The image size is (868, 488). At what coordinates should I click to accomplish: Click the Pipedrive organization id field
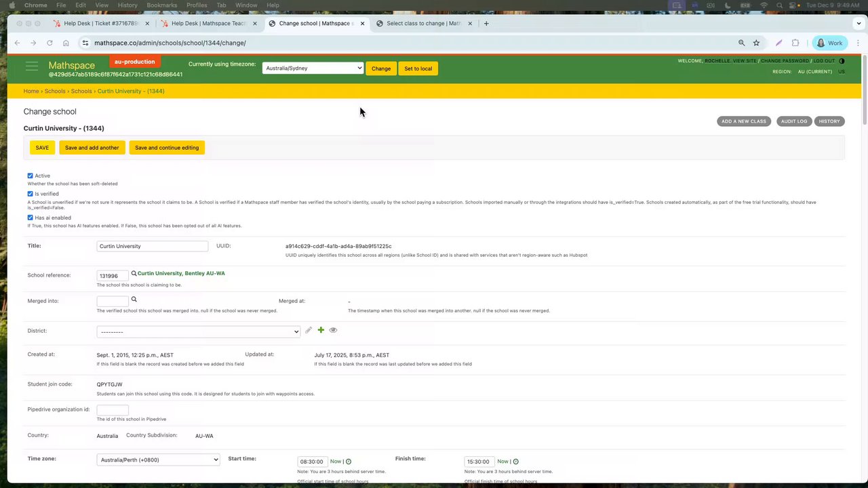pyautogui.click(x=113, y=410)
